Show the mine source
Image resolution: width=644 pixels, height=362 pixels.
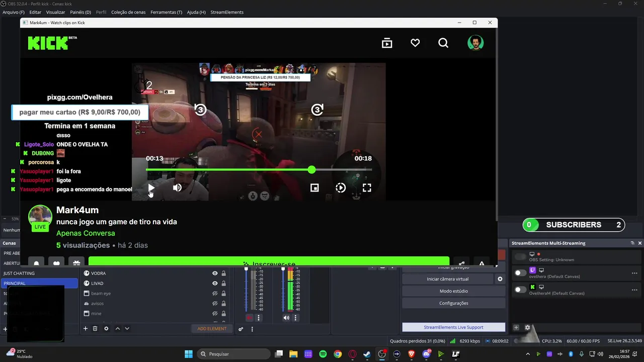pos(215,313)
